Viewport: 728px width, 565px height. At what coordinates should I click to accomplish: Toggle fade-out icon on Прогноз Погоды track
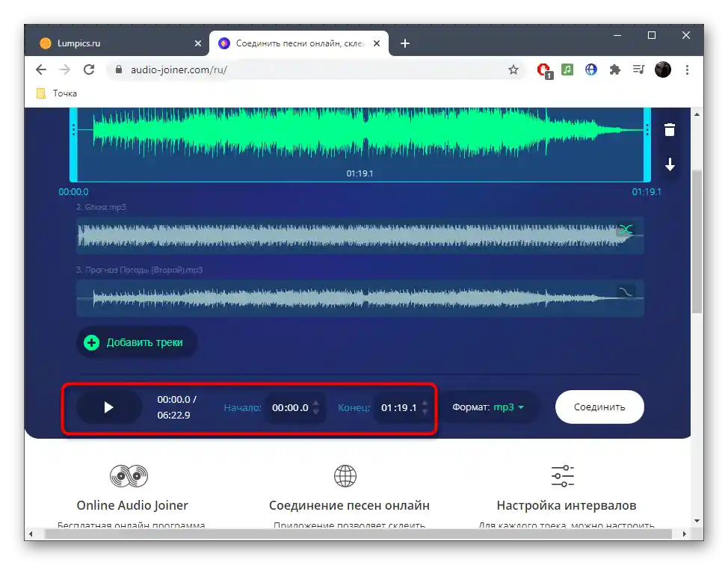point(626,292)
